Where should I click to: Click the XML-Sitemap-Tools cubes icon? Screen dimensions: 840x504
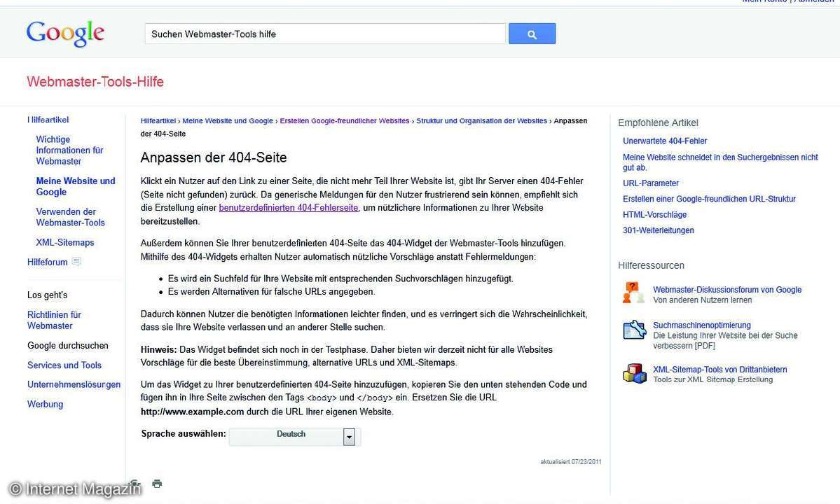[634, 374]
